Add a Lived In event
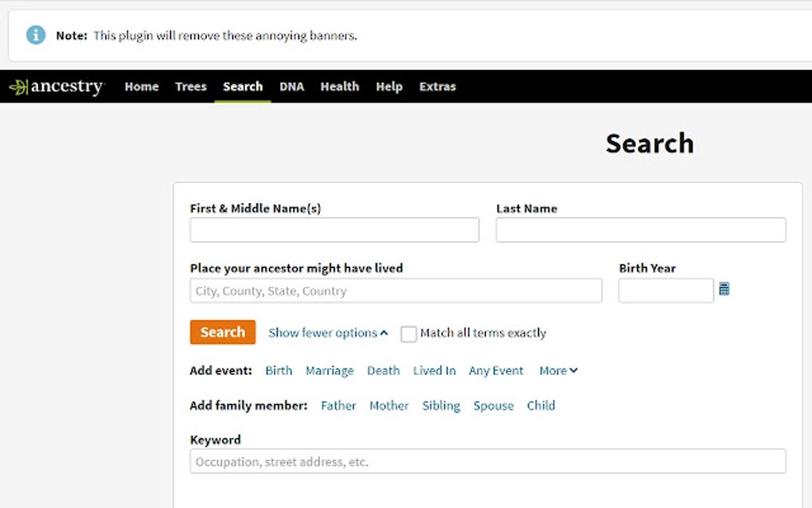Image resolution: width=812 pixels, height=508 pixels. tap(433, 370)
